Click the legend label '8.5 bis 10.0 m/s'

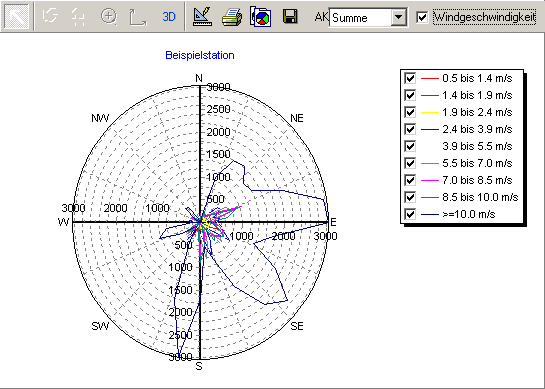(480, 197)
